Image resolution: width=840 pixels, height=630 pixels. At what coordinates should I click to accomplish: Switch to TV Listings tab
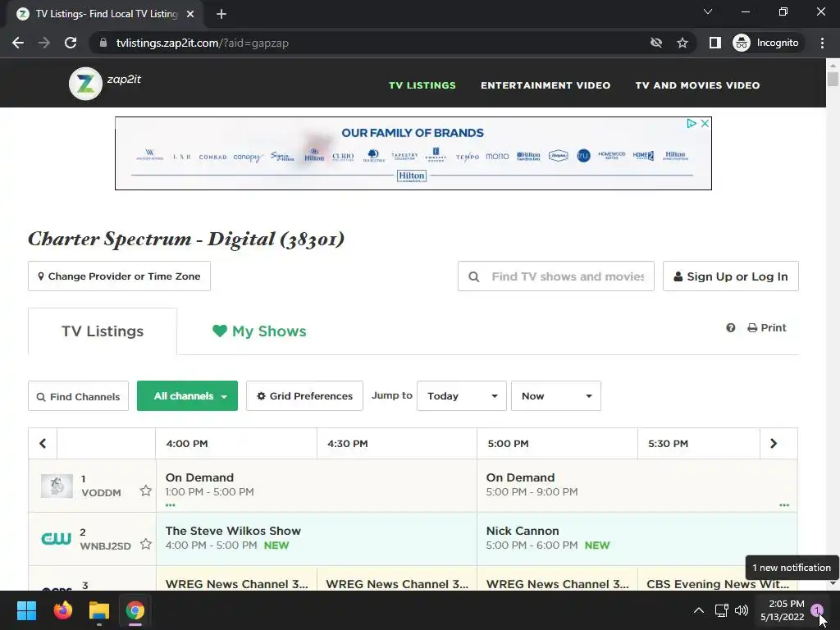pos(103,331)
